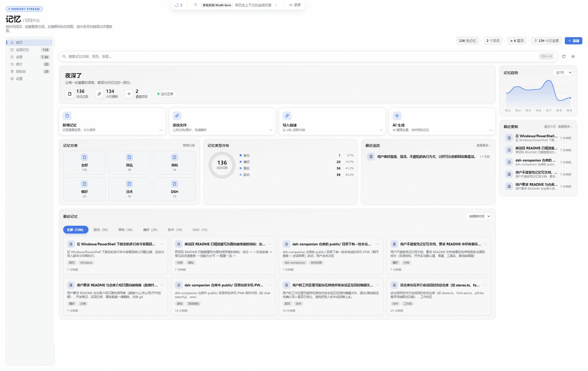Open the 回收站 trash bin
Viewport: 588px width, 371px height.
tap(29, 71)
